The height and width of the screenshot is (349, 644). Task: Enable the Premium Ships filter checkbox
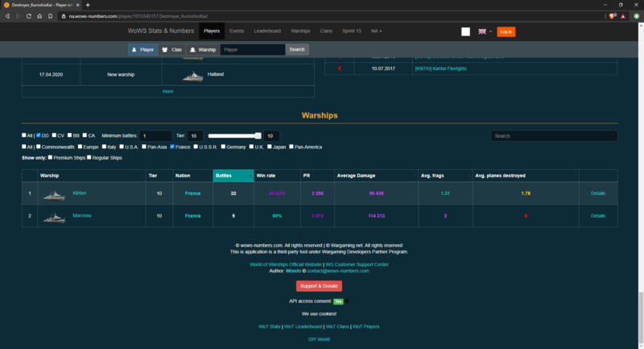click(x=50, y=157)
